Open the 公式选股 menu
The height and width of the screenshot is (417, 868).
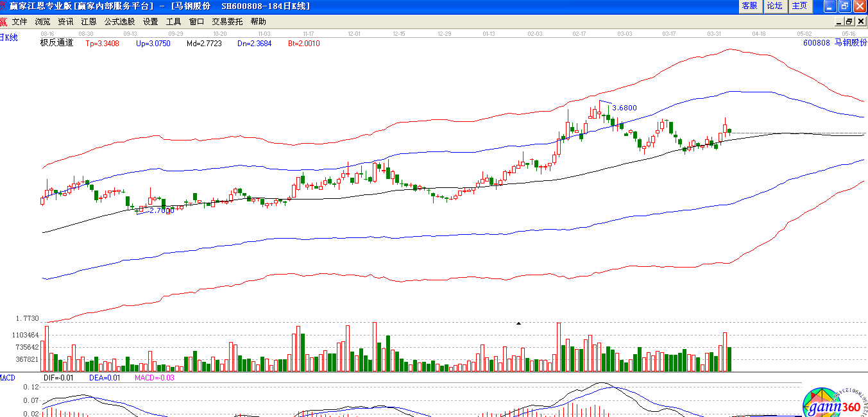click(119, 21)
